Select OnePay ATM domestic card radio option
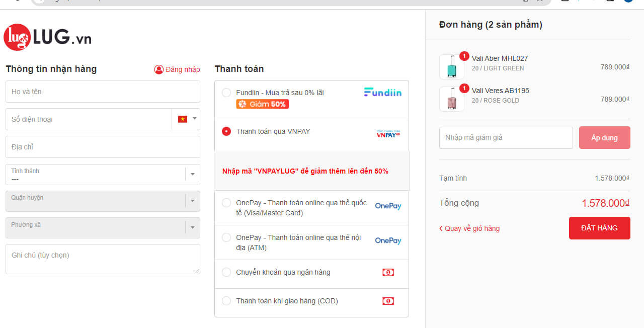Image resolution: width=644 pixels, height=328 pixels. [x=226, y=237]
